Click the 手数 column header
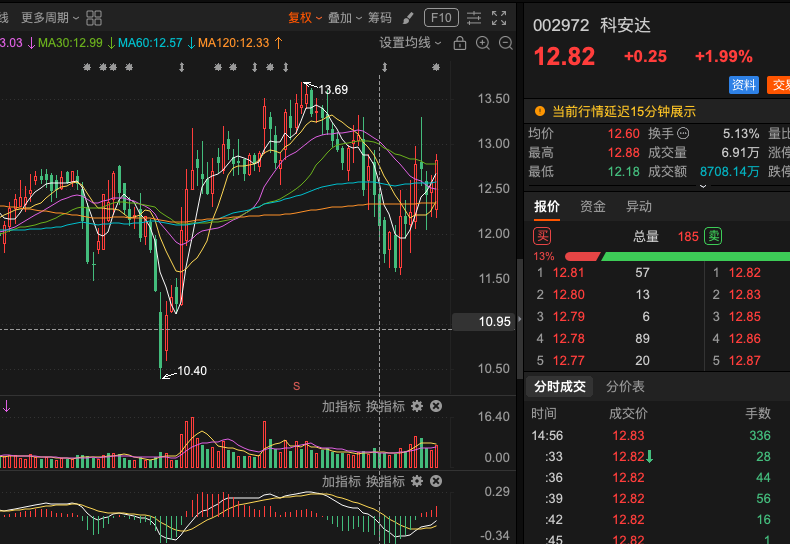Viewport: 790px width, 544px height. click(x=758, y=414)
